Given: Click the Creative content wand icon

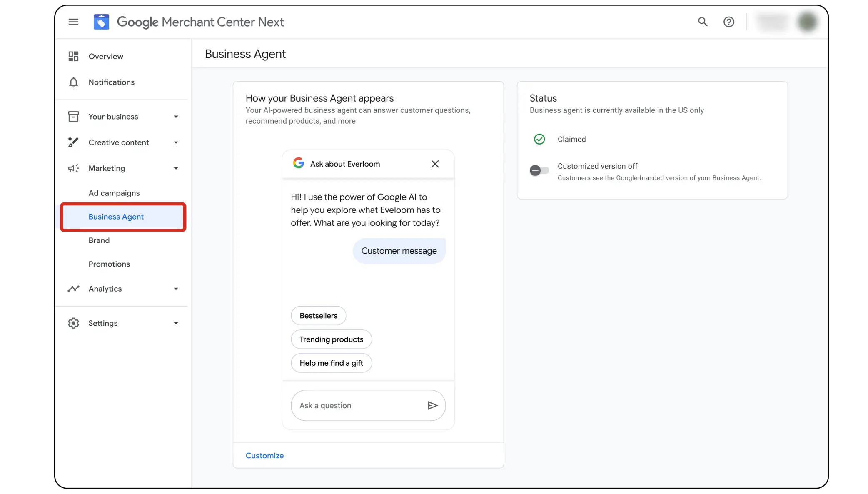Looking at the screenshot, I should (x=73, y=142).
